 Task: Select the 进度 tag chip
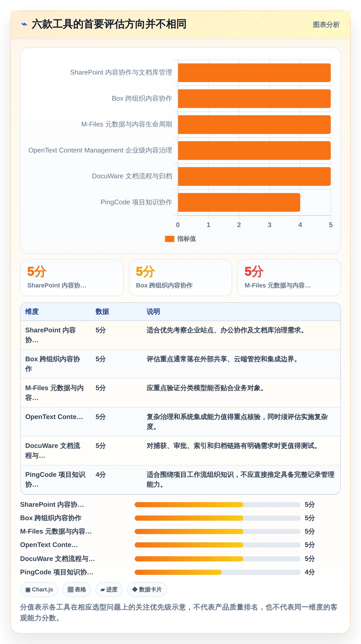click(x=109, y=590)
